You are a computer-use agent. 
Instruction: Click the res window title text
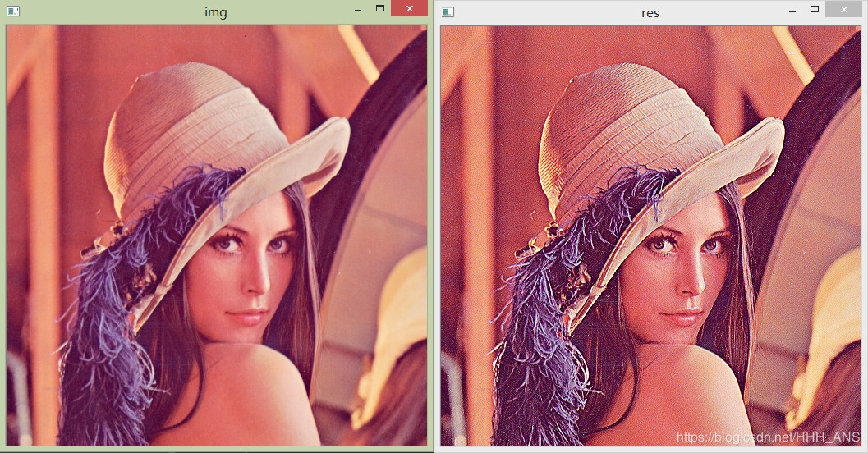click(x=650, y=13)
